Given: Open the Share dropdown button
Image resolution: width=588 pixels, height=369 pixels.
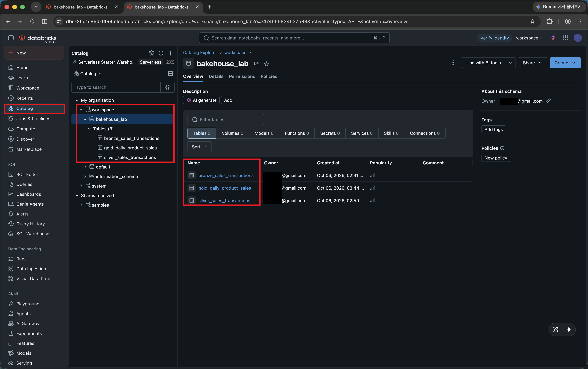Looking at the screenshot, I should click(x=533, y=63).
